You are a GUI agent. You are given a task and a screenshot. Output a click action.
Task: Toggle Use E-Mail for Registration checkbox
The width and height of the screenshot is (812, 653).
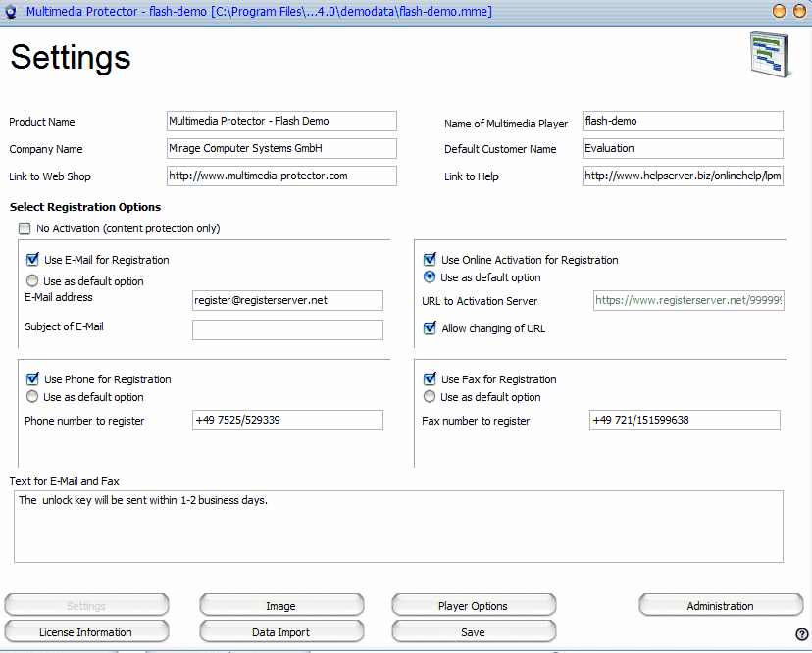coord(32,260)
